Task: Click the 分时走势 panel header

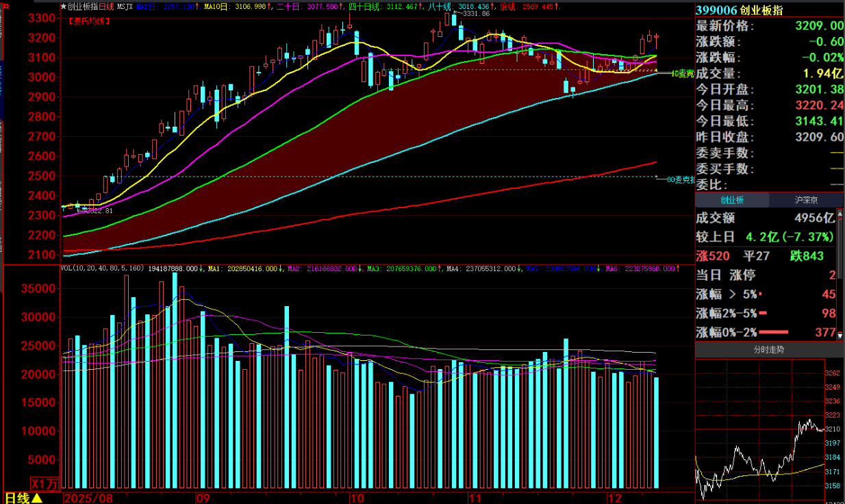Action: tap(770, 350)
